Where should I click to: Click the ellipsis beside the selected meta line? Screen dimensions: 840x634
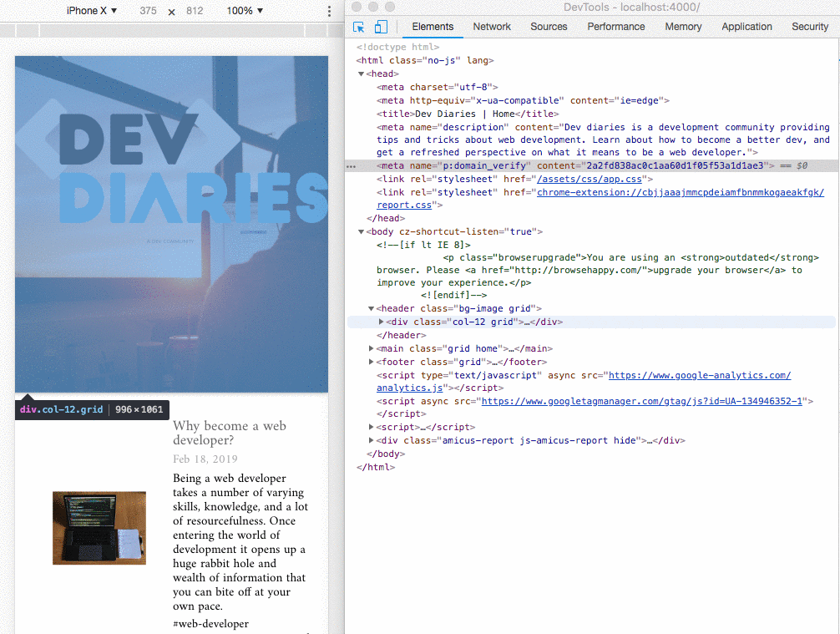[x=351, y=166]
